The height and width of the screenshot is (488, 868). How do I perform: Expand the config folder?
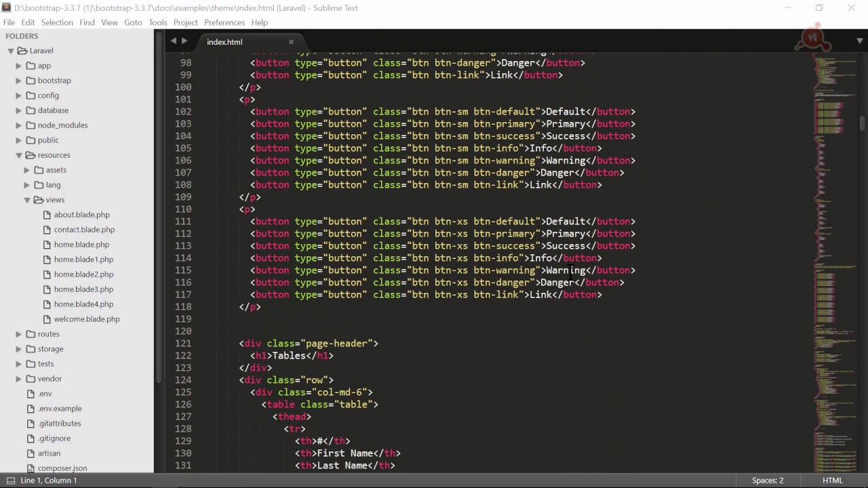tap(19, 96)
